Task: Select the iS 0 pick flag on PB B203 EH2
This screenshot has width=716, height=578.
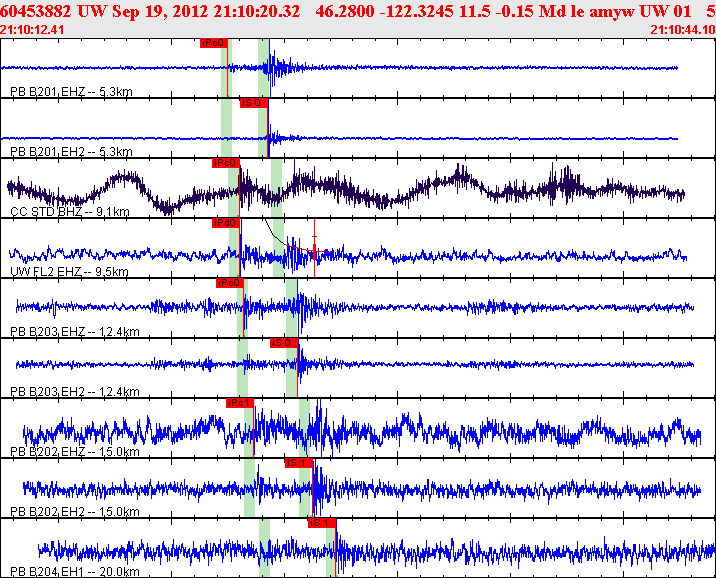Action: pyautogui.click(x=284, y=343)
